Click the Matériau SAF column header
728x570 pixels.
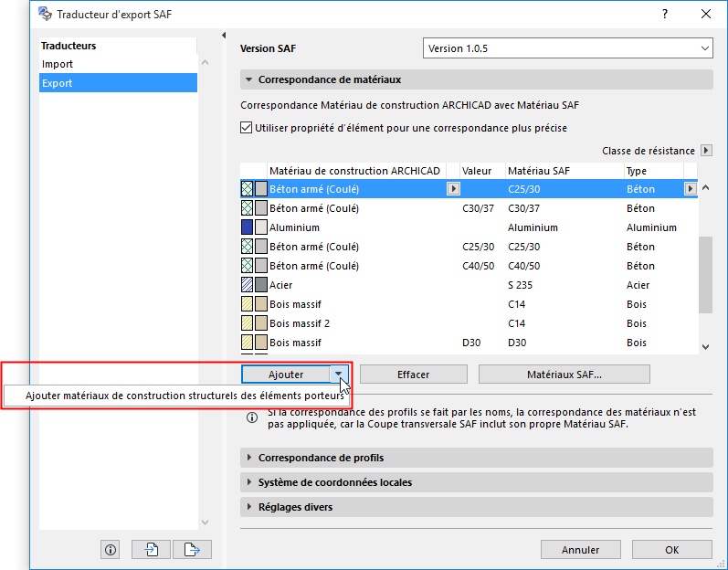pyautogui.click(x=564, y=171)
